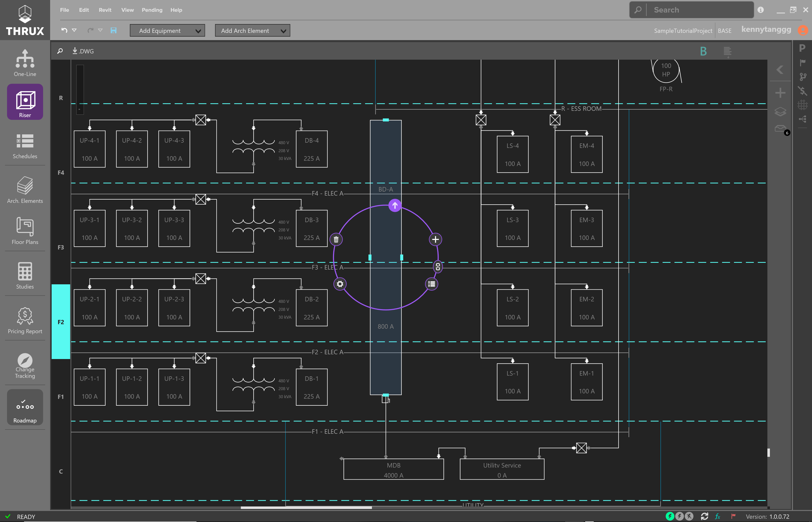Open Change Tracking in the sidebar

click(x=25, y=366)
